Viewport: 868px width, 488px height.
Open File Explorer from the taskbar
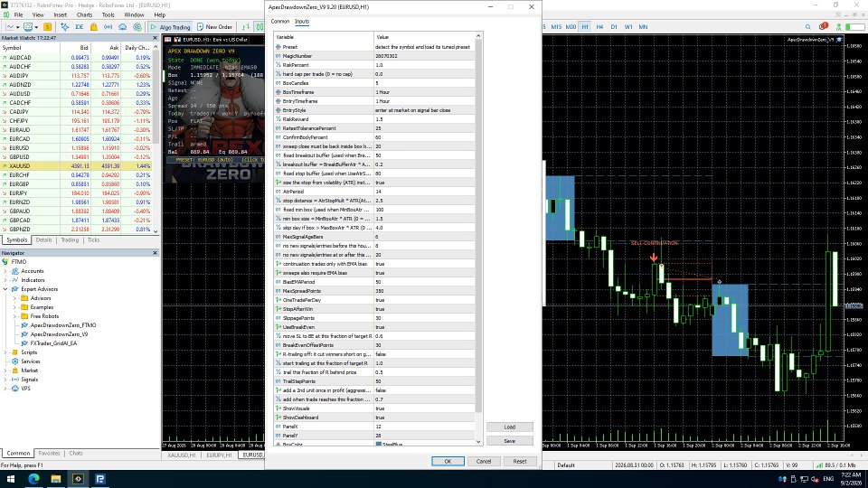tap(55, 479)
